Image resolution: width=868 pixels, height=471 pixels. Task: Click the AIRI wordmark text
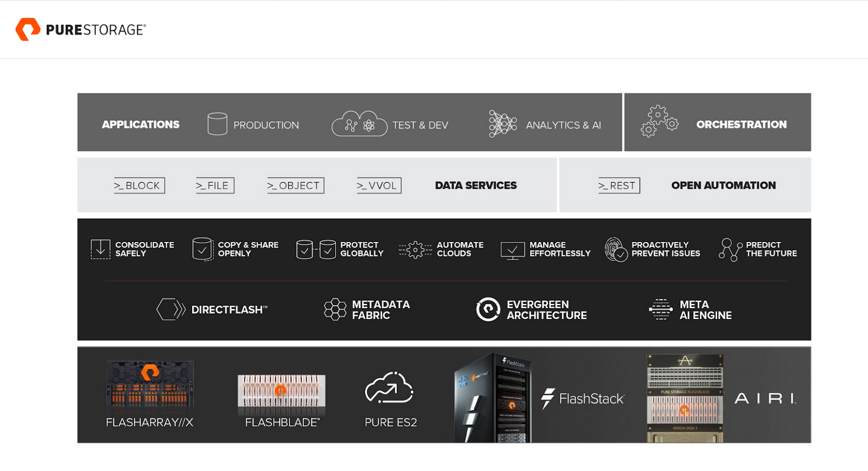coord(765,399)
